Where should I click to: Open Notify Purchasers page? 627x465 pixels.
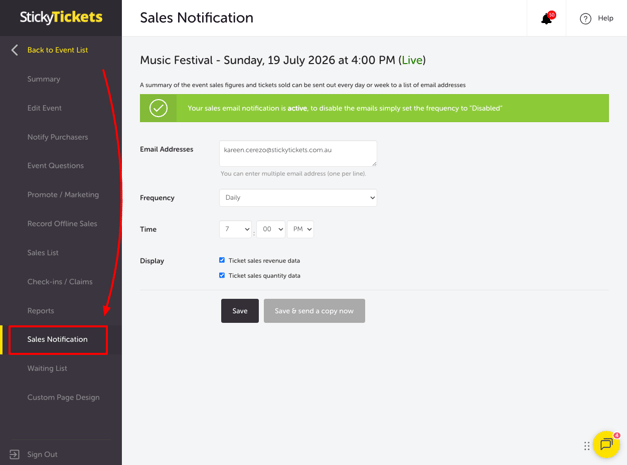[x=58, y=137]
